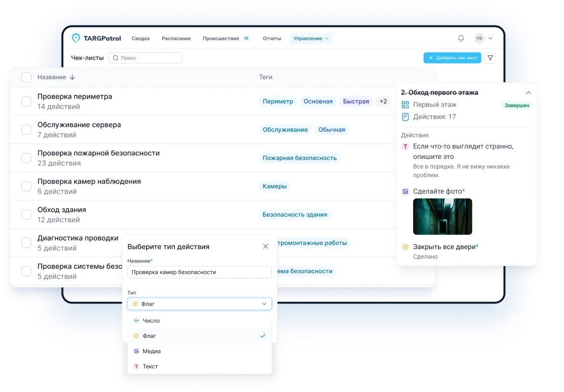
Task: Click the document icon beside Действия: 17
Action: coord(405,117)
